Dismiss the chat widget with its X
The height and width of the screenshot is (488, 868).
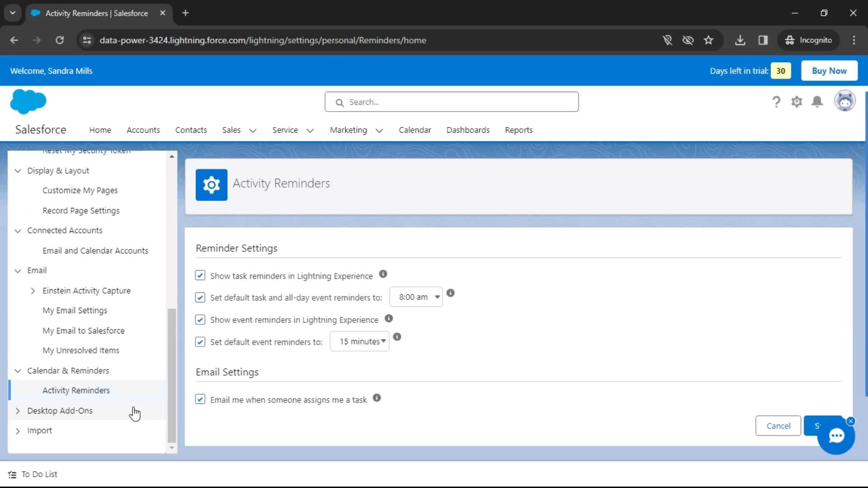click(x=850, y=421)
